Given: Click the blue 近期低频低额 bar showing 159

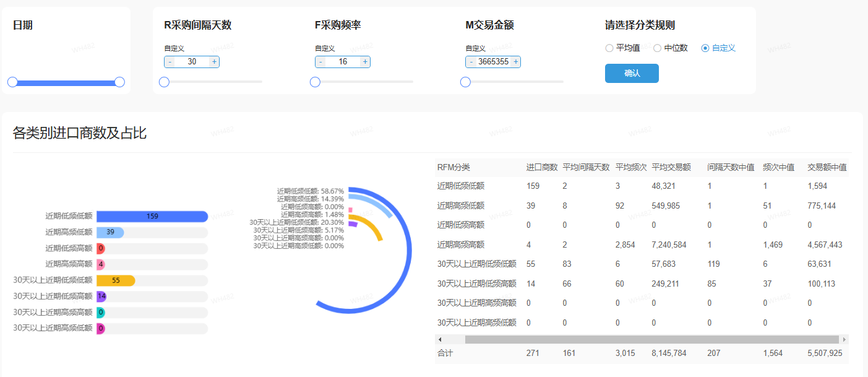Looking at the screenshot, I should point(152,217).
